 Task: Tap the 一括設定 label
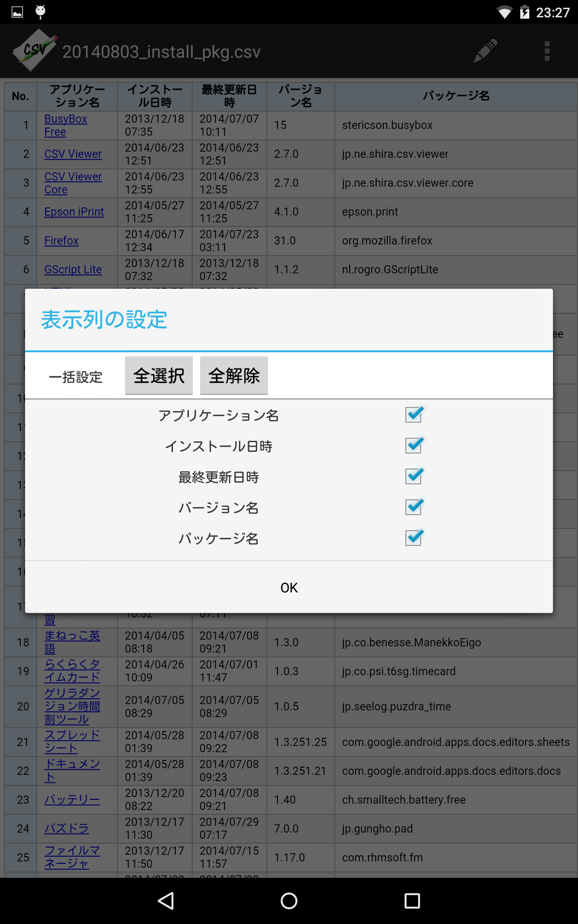click(x=76, y=377)
